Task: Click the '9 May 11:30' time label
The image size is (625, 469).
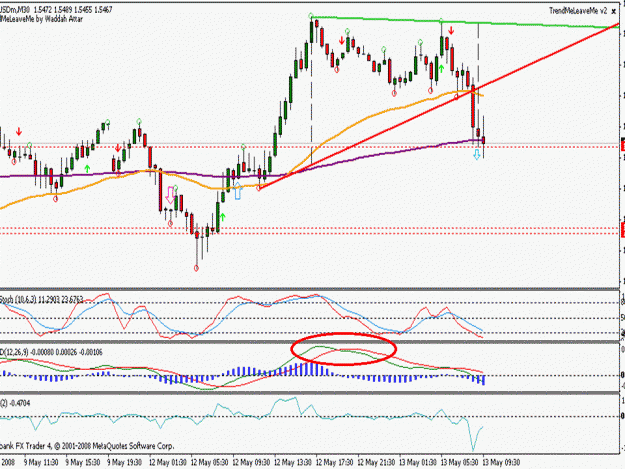Action: (41, 462)
